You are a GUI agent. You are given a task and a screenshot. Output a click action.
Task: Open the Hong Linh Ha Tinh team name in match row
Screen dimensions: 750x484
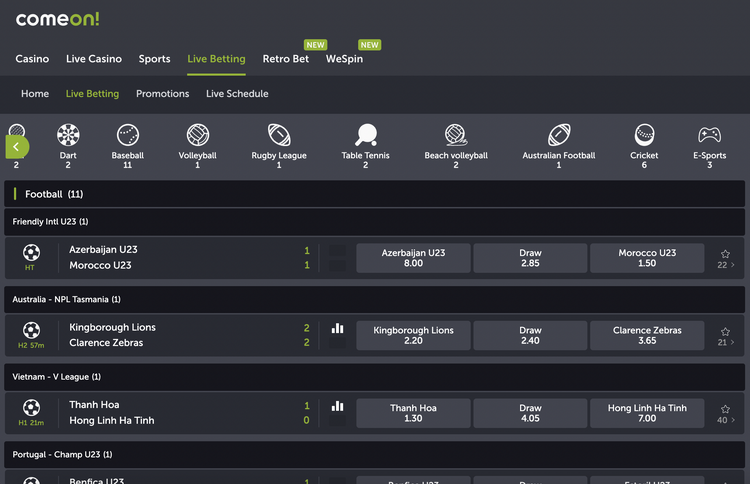[111, 420]
